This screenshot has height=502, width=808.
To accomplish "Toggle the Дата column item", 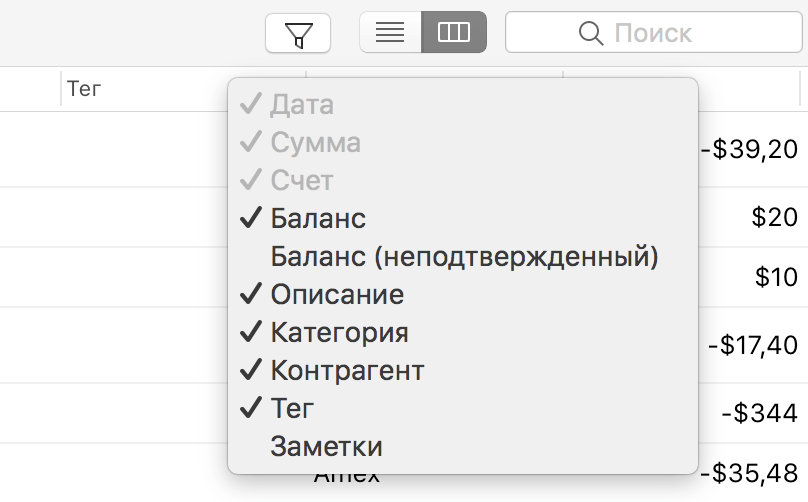I will pos(463,104).
